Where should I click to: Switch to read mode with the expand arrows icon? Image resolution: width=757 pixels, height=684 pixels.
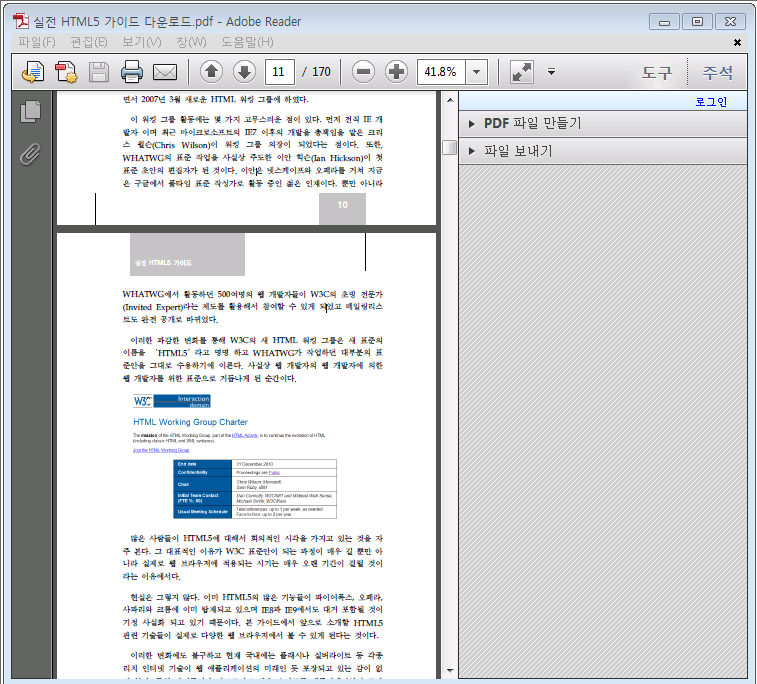point(522,72)
